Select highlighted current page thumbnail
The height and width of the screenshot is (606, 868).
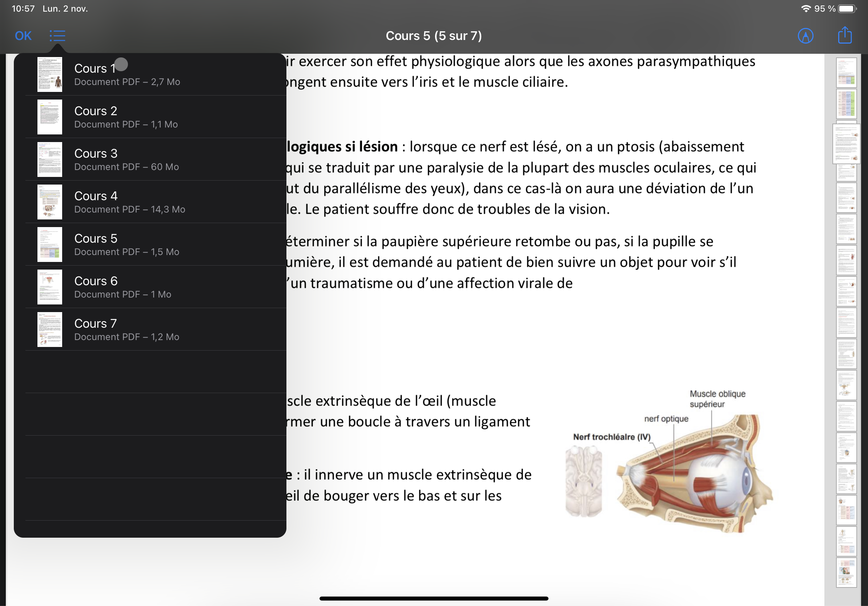846,144
